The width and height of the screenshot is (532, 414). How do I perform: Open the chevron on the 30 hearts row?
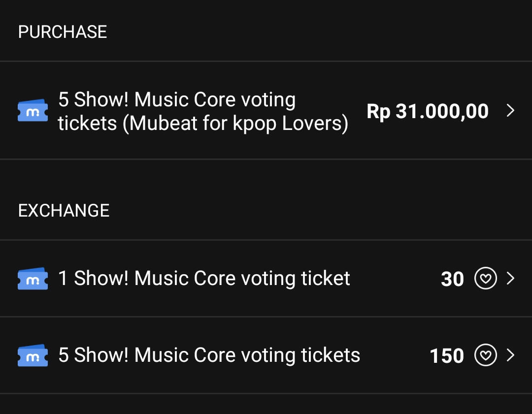(510, 278)
